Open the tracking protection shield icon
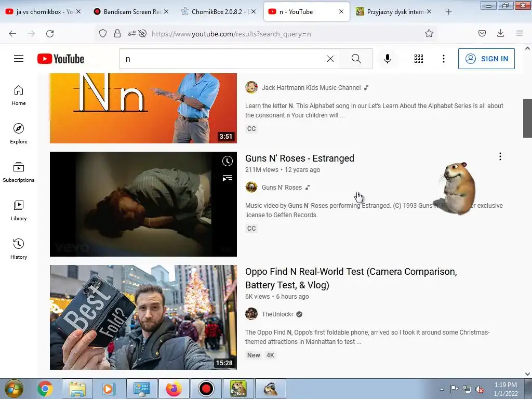Screen dimensions: 532x399 103,34
